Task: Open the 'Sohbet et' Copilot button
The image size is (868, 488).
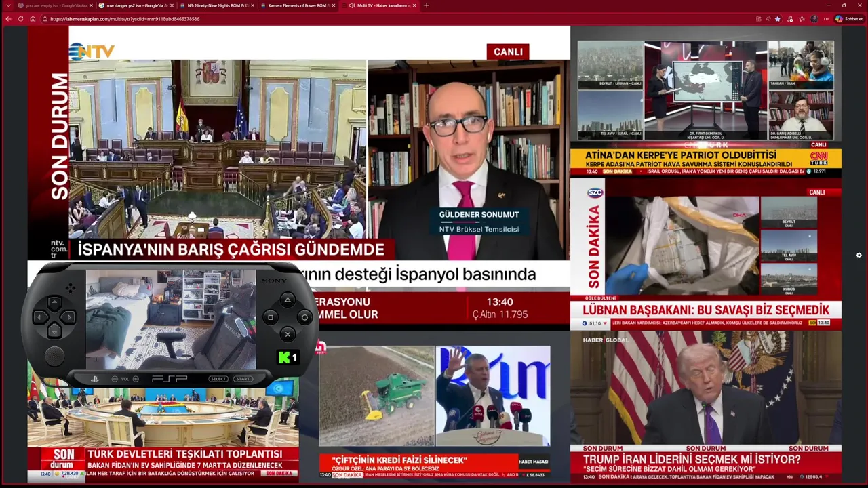Action: point(850,19)
